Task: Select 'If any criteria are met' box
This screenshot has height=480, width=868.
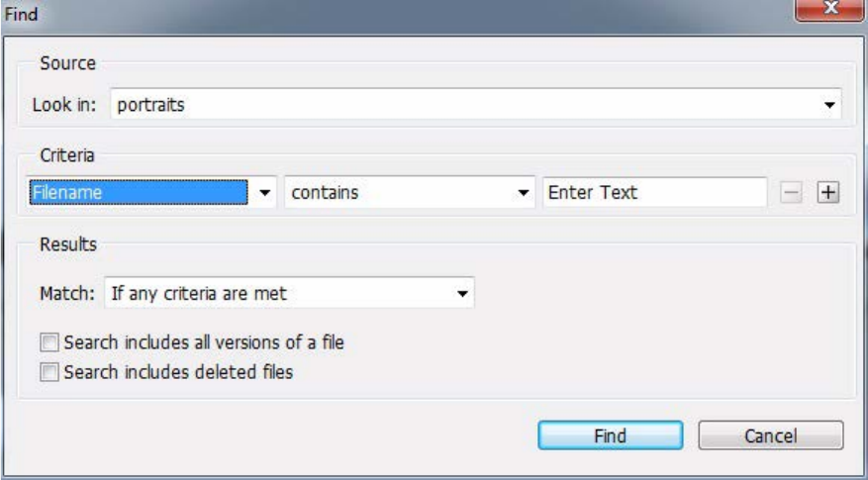Action: pyautogui.click(x=289, y=293)
